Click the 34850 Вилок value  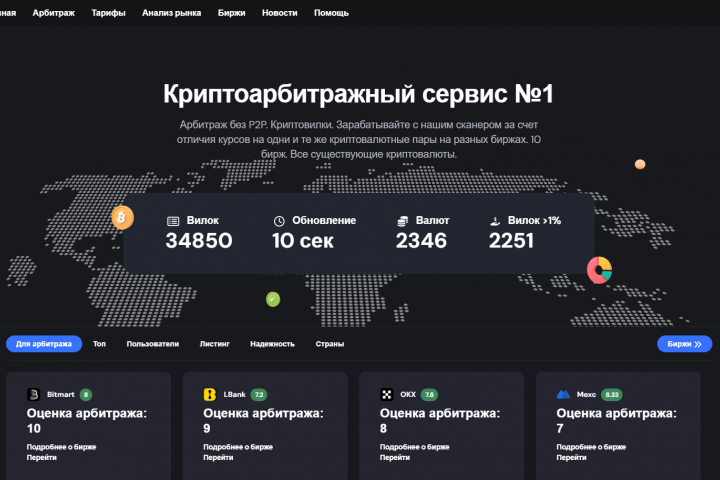pyautogui.click(x=199, y=241)
